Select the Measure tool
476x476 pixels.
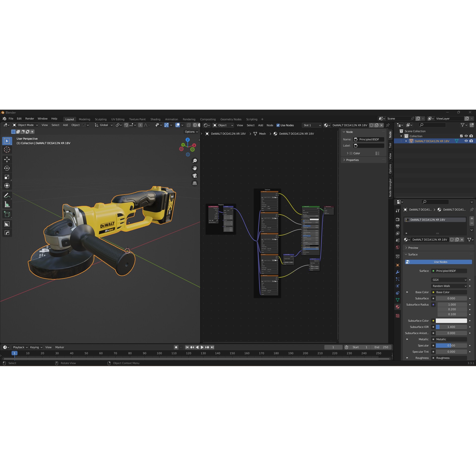(7, 204)
